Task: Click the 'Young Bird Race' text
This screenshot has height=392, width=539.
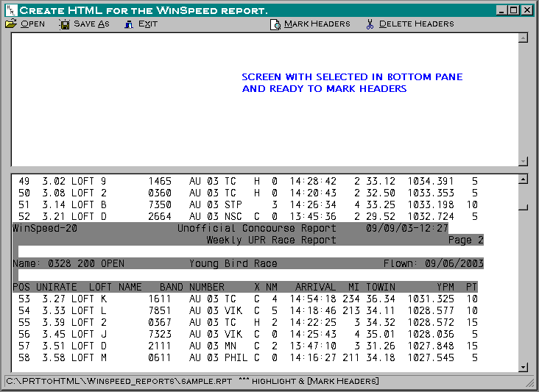Action: [233, 263]
